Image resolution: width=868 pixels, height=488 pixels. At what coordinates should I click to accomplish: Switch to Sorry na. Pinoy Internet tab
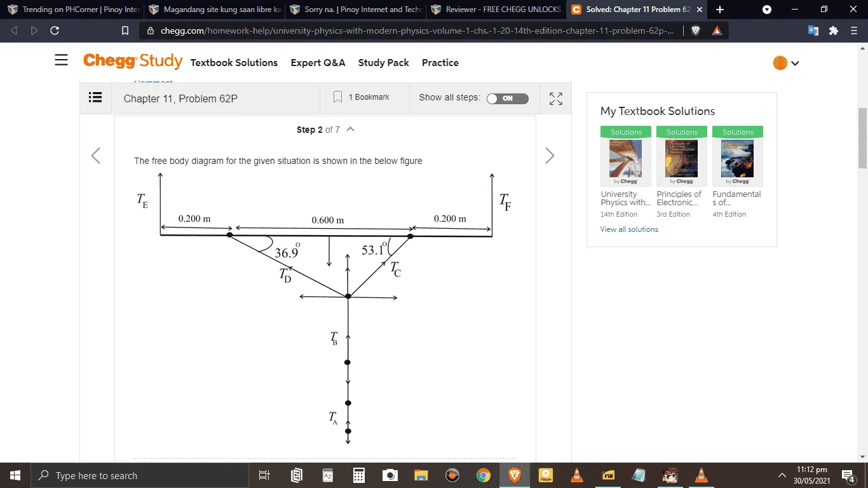tap(355, 10)
